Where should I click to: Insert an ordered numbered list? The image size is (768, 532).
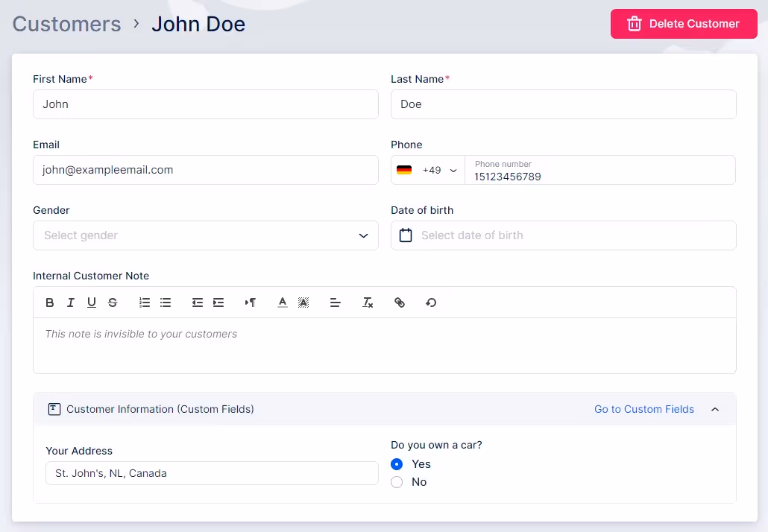click(x=145, y=303)
